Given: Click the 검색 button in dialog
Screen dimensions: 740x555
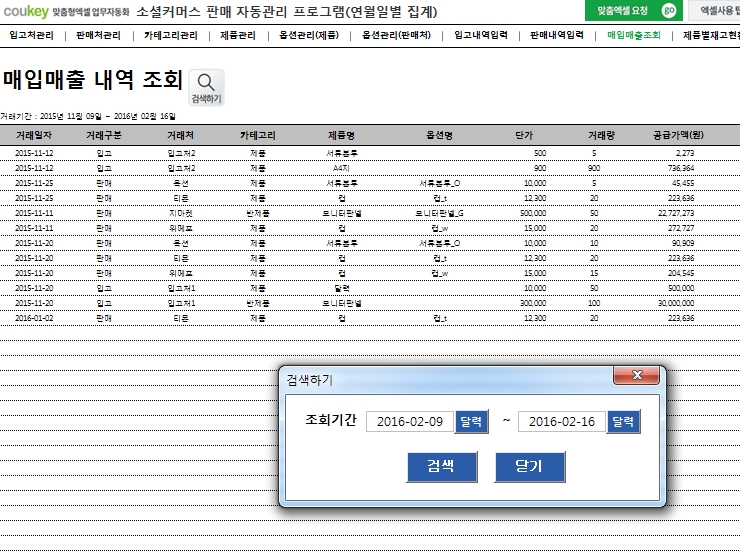Looking at the screenshot, I should click(x=442, y=466).
